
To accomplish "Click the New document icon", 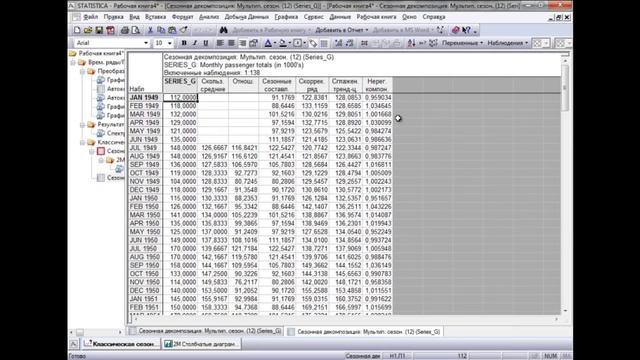I will [x=77, y=30].
